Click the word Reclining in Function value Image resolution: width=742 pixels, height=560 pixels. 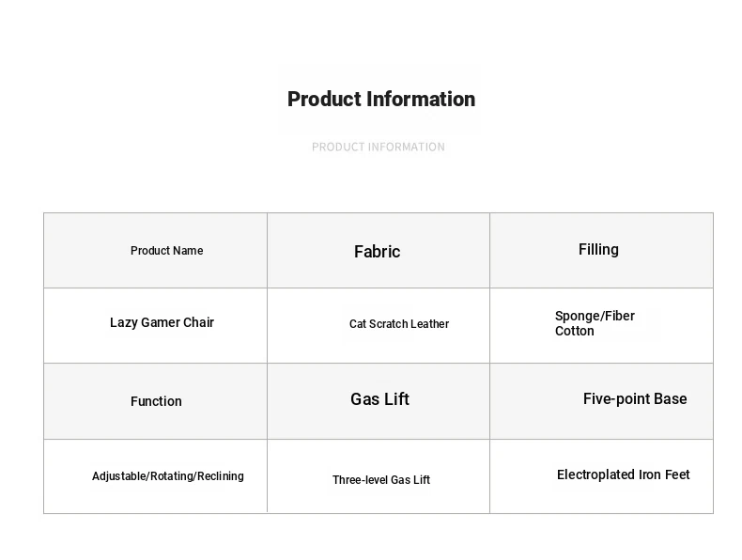[221, 476]
